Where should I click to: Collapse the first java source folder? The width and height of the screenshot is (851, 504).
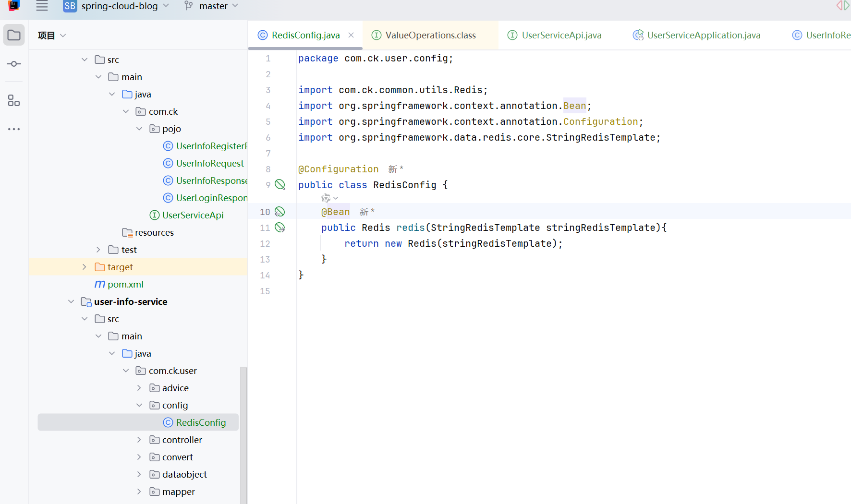coord(112,94)
